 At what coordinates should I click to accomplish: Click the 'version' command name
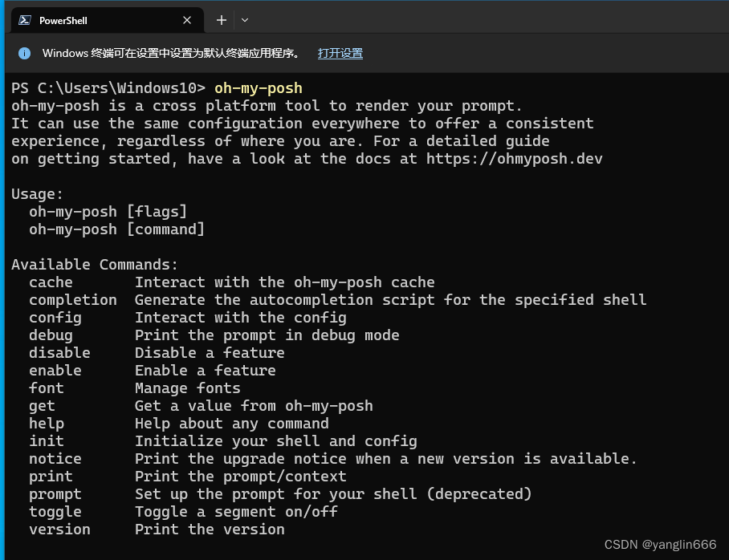click(x=59, y=530)
